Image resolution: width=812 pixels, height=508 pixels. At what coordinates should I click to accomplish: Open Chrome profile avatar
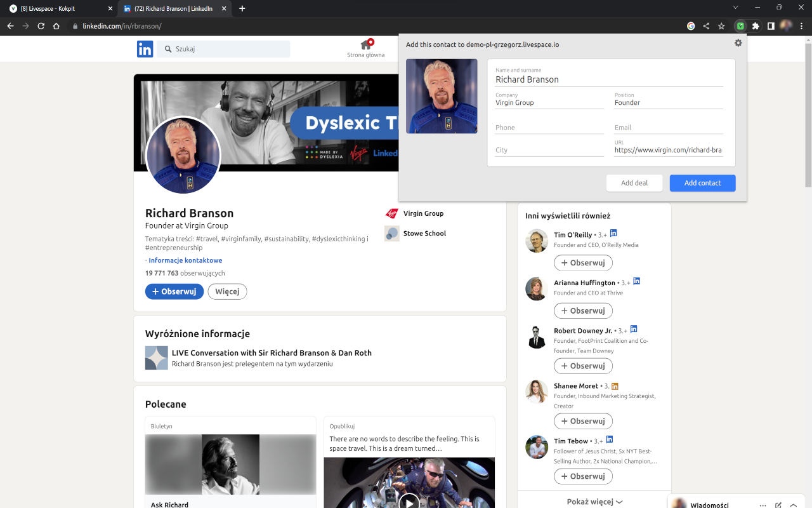pyautogui.click(x=786, y=26)
